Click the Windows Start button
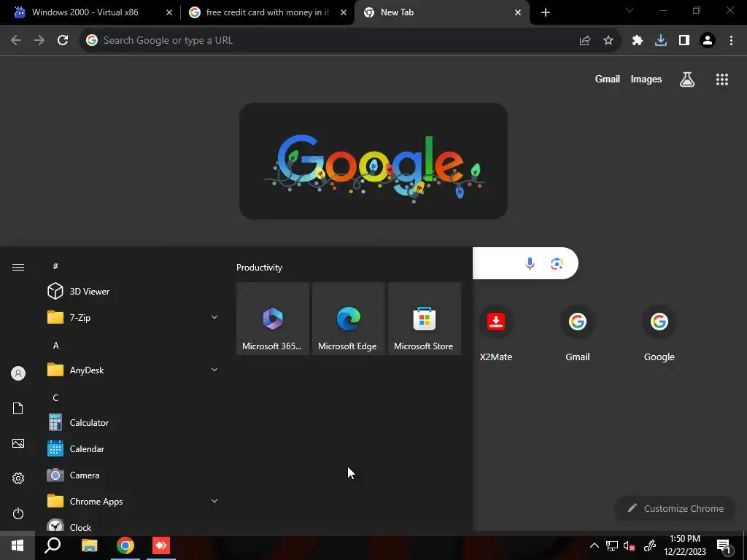The image size is (747, 560). [18, 545]
